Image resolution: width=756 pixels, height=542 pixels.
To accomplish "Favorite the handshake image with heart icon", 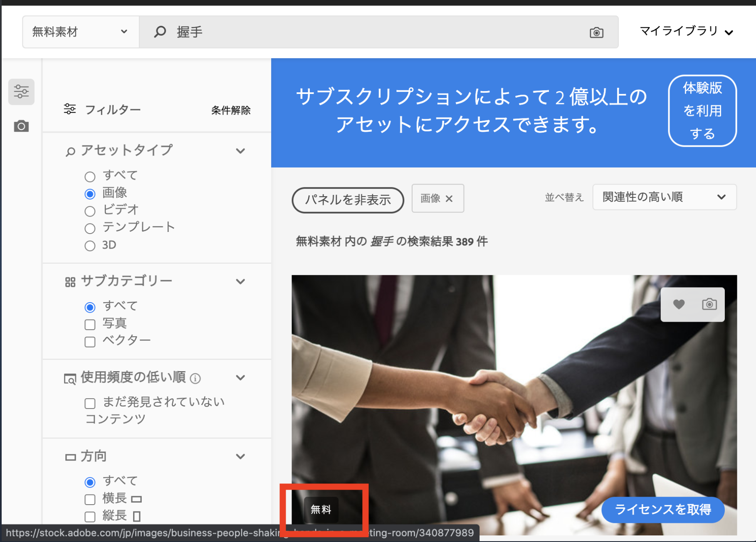I will pyautogui.click(x=679, y=304).
